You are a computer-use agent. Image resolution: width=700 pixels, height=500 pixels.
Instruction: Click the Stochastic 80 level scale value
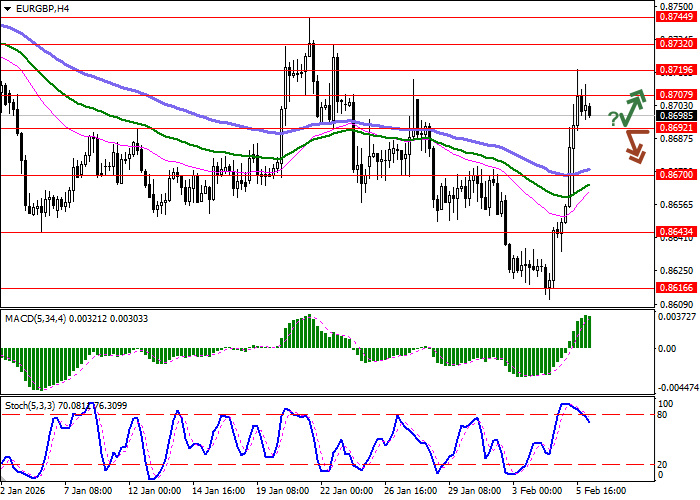664,414
